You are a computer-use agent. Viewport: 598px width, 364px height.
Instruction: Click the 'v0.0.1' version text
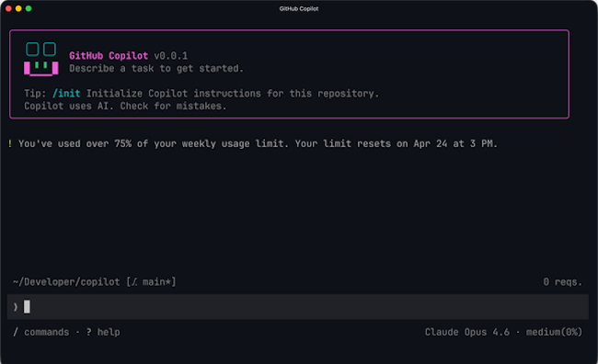171,56
